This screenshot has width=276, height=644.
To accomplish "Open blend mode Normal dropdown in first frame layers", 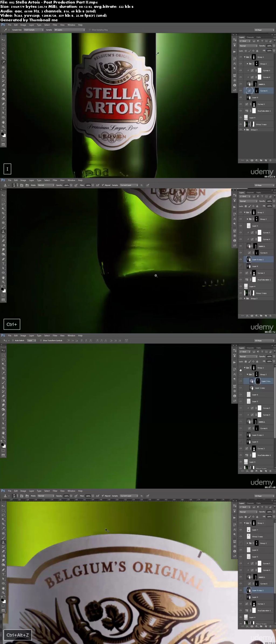I will pos(248,46).
